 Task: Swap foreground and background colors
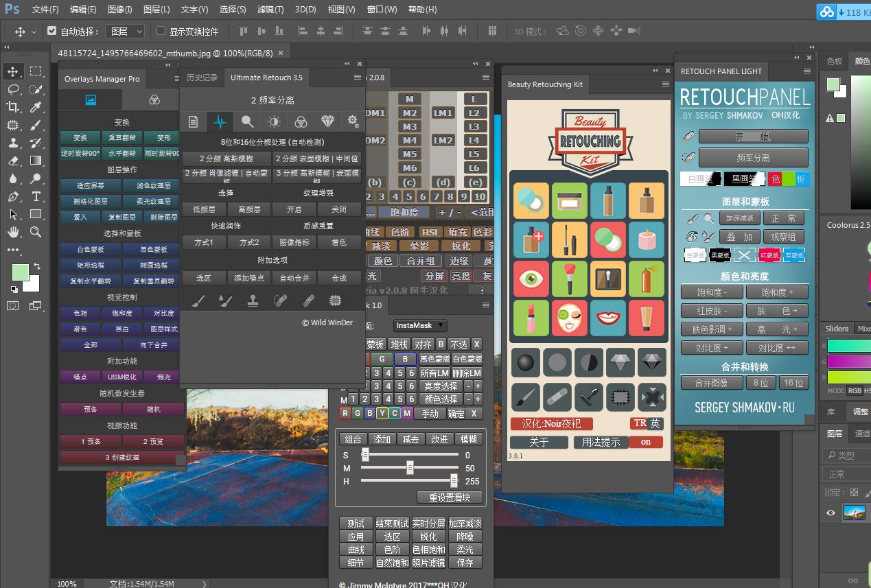click(x=36, y=266)
